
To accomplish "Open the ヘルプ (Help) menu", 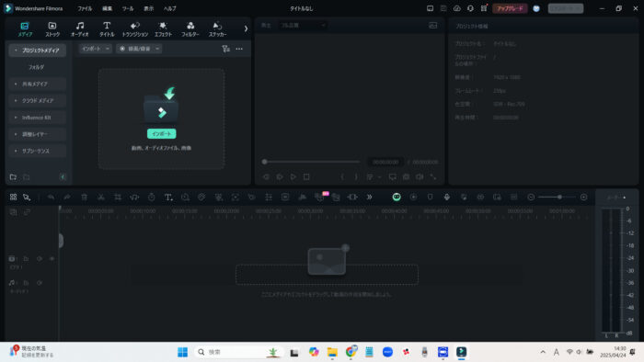I will pos(169,8).
